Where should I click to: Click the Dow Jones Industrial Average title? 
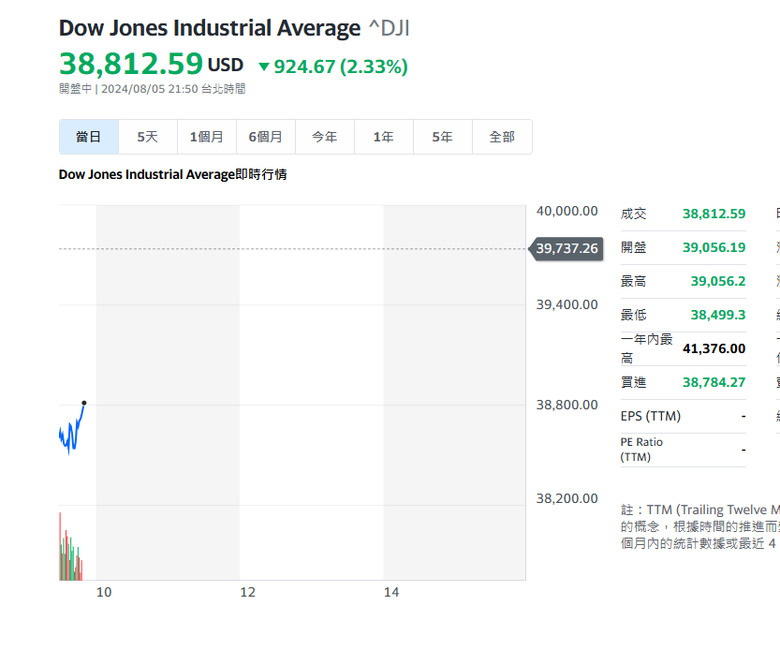tap(209, 28)
